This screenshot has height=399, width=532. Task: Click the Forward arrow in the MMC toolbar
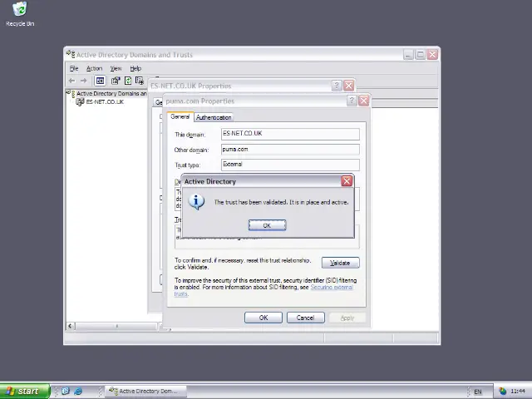(83, 81)
